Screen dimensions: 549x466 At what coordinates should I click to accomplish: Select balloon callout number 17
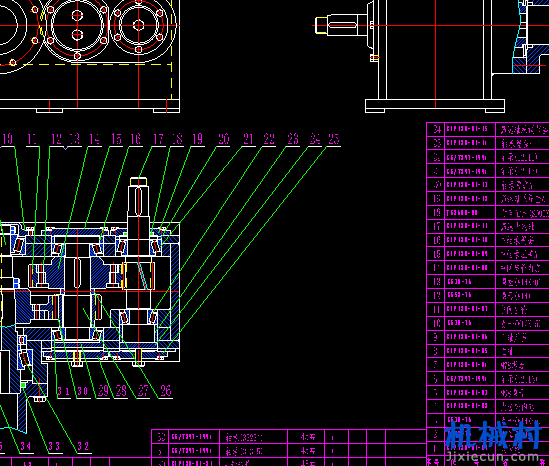[159, 139]
